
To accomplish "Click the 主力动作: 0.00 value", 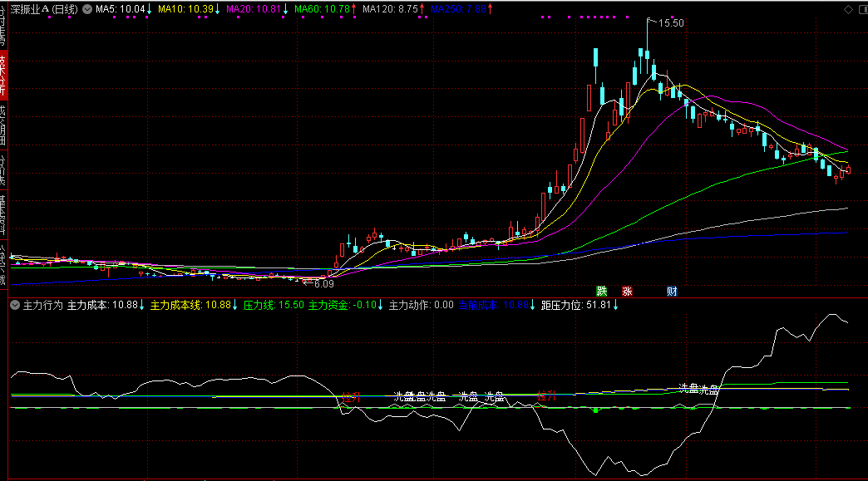I will point(422,305).
